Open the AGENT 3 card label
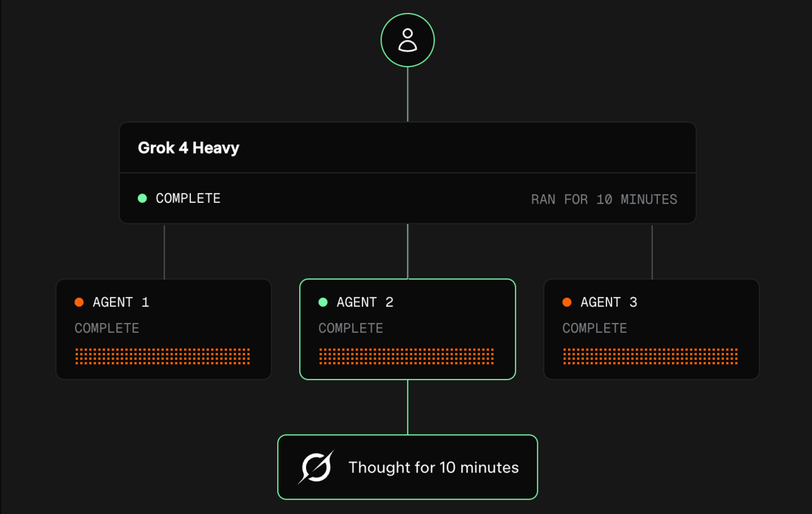 (x=608, y=302)
